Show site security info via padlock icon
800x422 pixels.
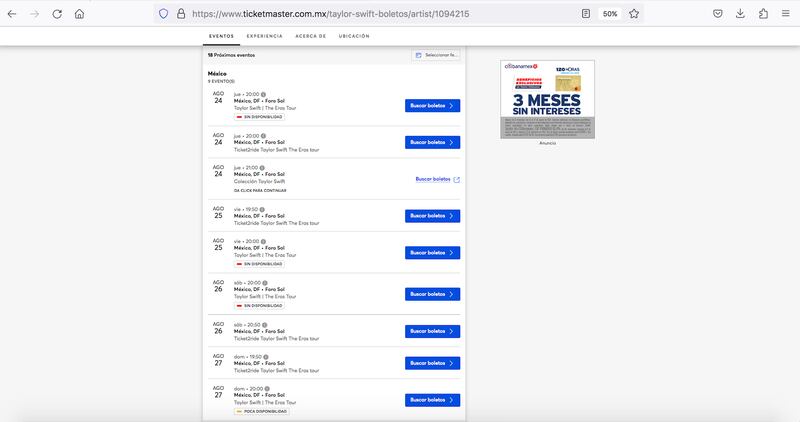181,14
